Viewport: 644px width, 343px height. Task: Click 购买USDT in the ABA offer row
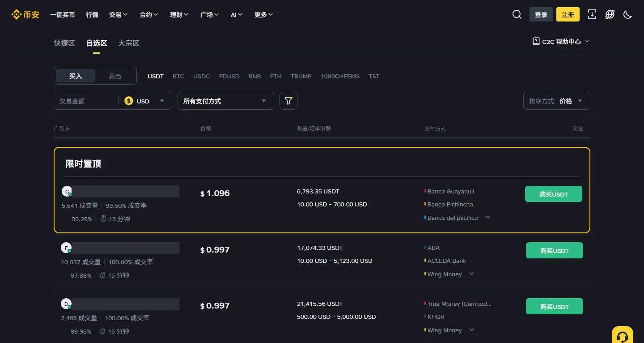(555, 250)
